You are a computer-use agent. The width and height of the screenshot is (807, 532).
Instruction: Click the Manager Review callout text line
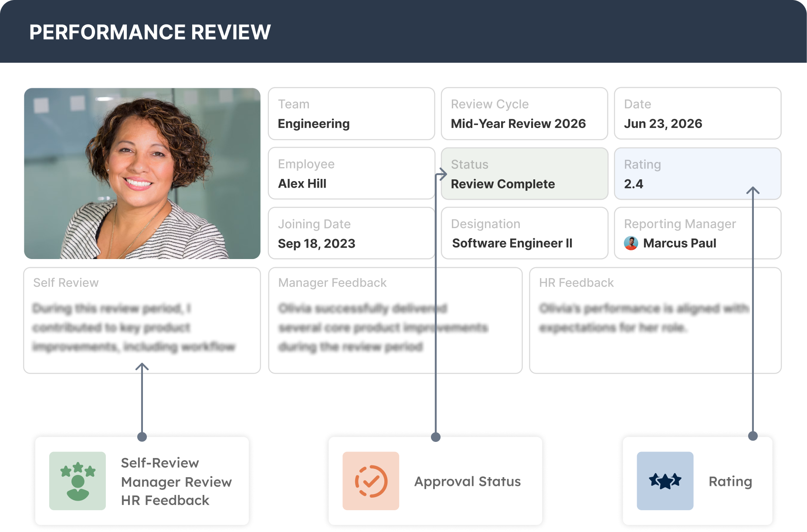click(x=176, y=482)
